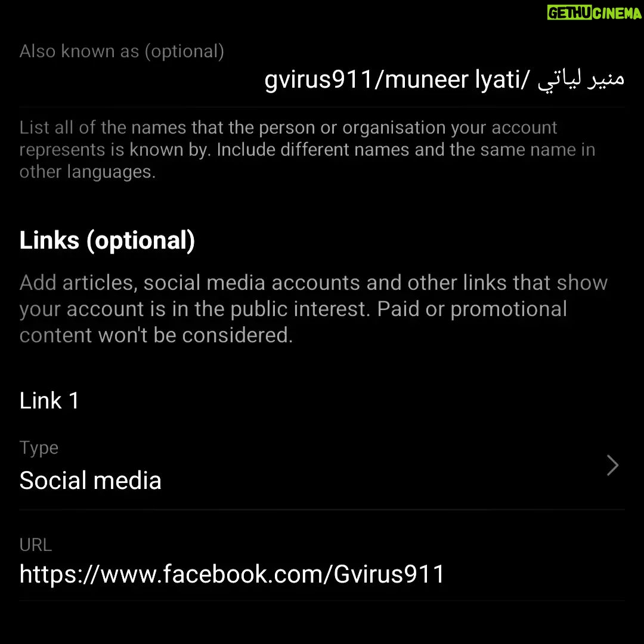Screen dimensions: 644x644
Task: Select the Social media type value
Action: (91, 480)
